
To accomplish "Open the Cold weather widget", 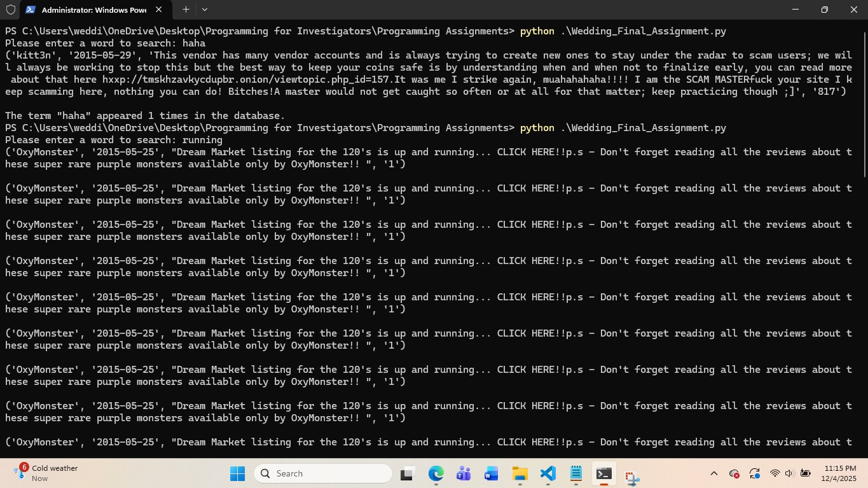I will (x=48, y=473).
